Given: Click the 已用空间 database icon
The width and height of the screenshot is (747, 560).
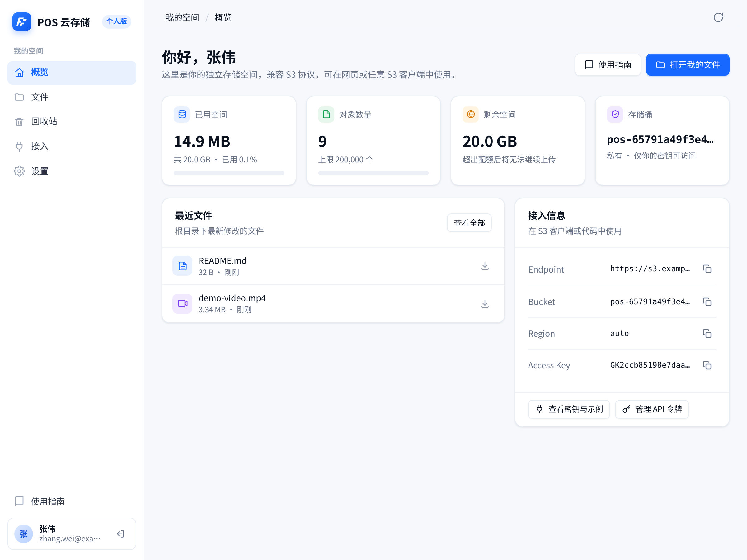Looking at the screenshot, I should point(182,114).
